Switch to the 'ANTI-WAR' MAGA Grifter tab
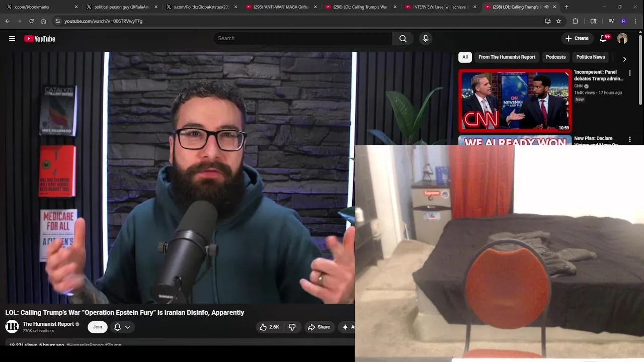This screenshot has height=362, width=644. click(x=281, y=7)
